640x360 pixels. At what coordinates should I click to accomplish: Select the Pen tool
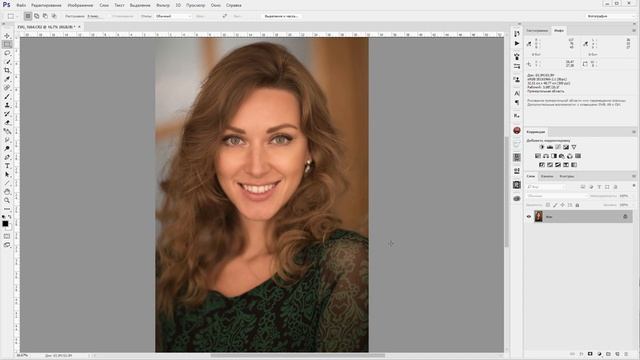[7, 157]
